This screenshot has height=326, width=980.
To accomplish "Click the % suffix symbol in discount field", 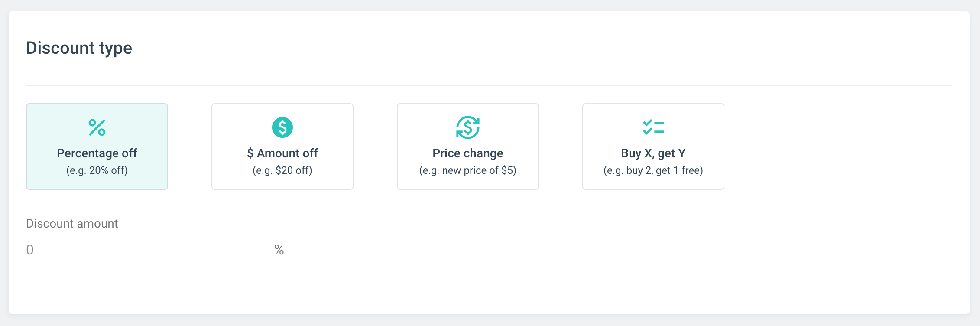I will click(279, 250).
